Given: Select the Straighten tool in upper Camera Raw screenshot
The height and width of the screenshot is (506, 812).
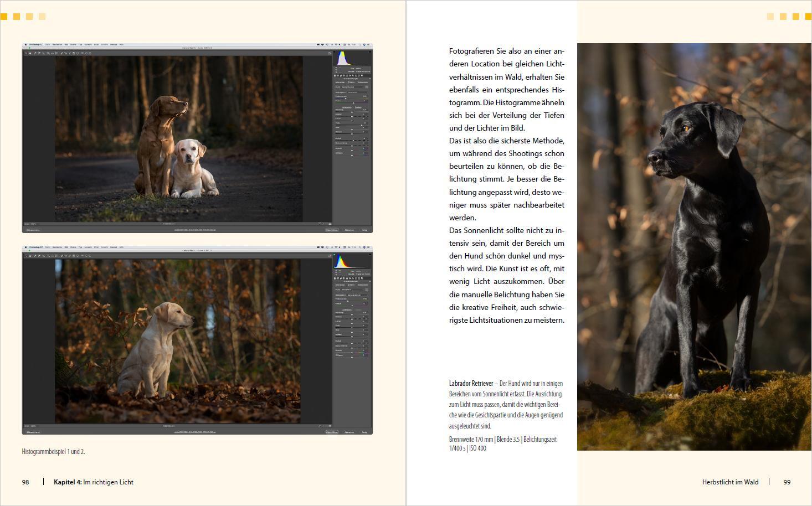Looking at the screenshot, I should (x=53, y=53).
